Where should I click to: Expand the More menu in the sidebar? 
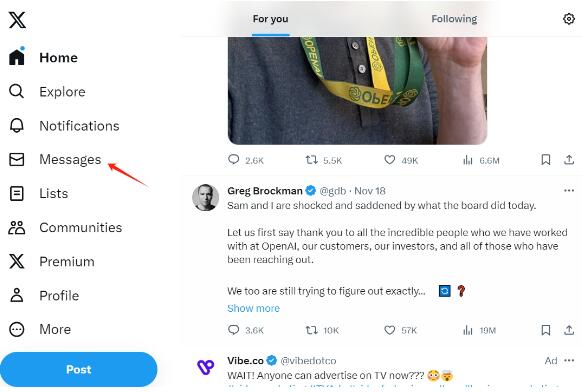[40, 329]
